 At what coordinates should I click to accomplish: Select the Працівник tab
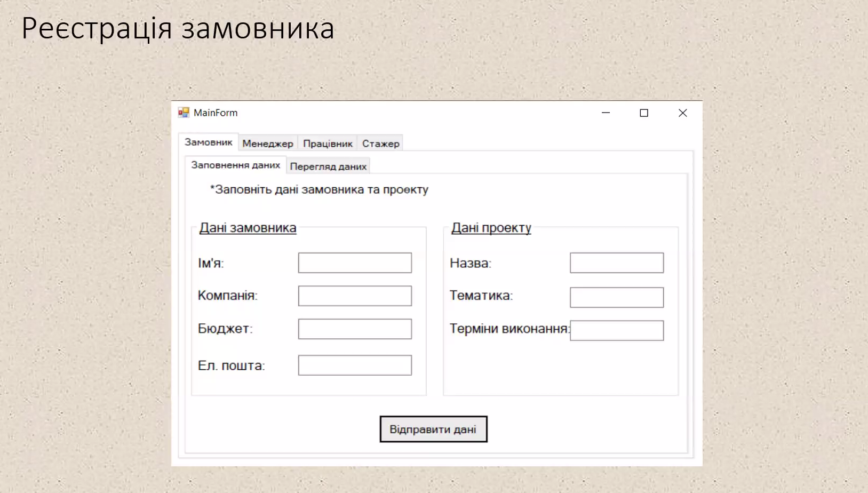pos(328,144)
